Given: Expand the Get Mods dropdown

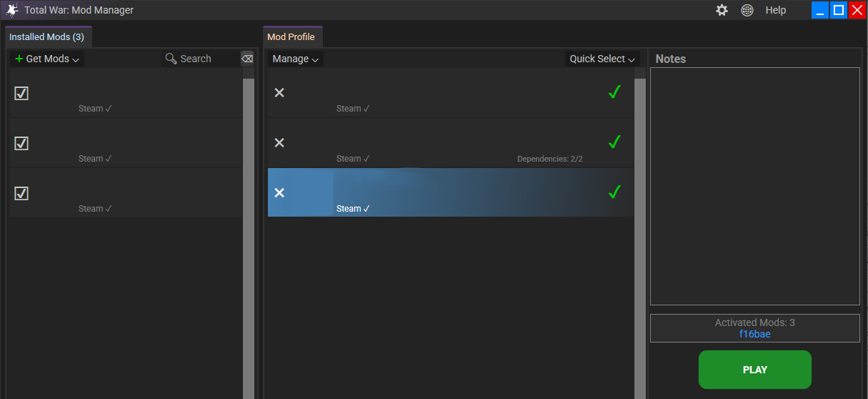Looking at the screenshot, I should 47,59.
